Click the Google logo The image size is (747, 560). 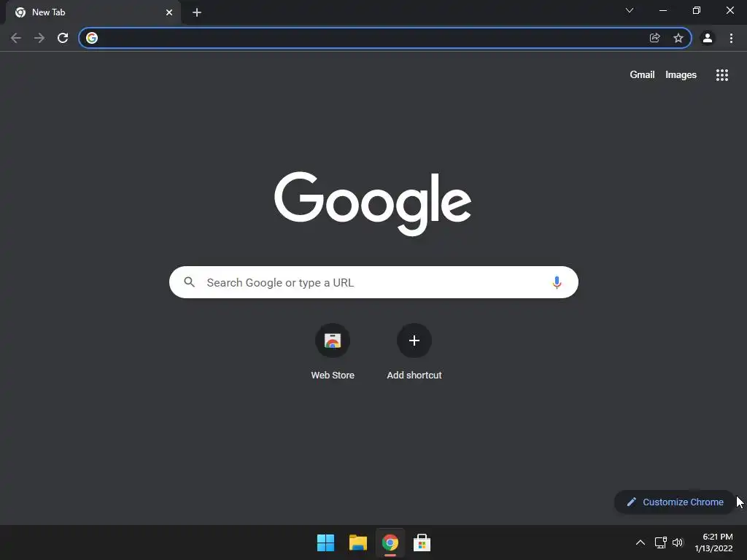pyautogui.click(x=373, y=203)
